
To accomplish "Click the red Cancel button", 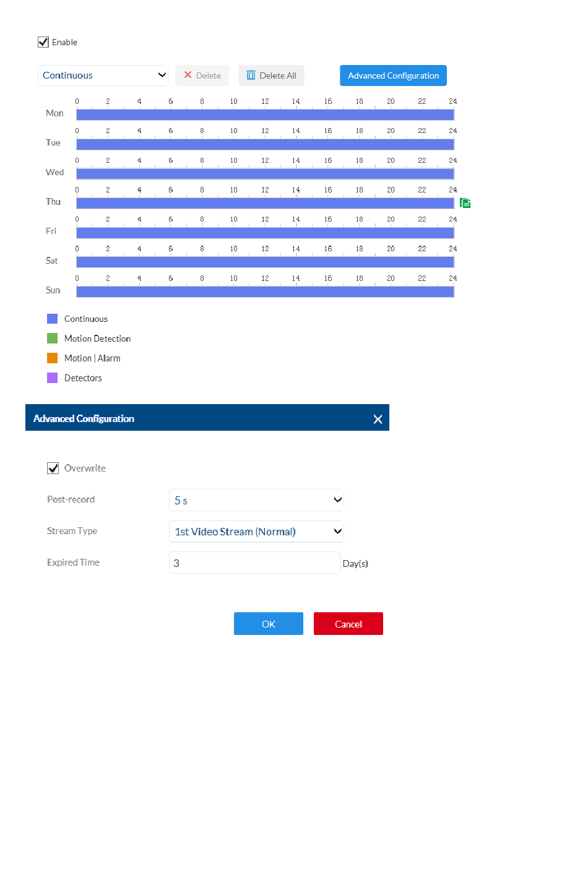I will tap(348, 624).
